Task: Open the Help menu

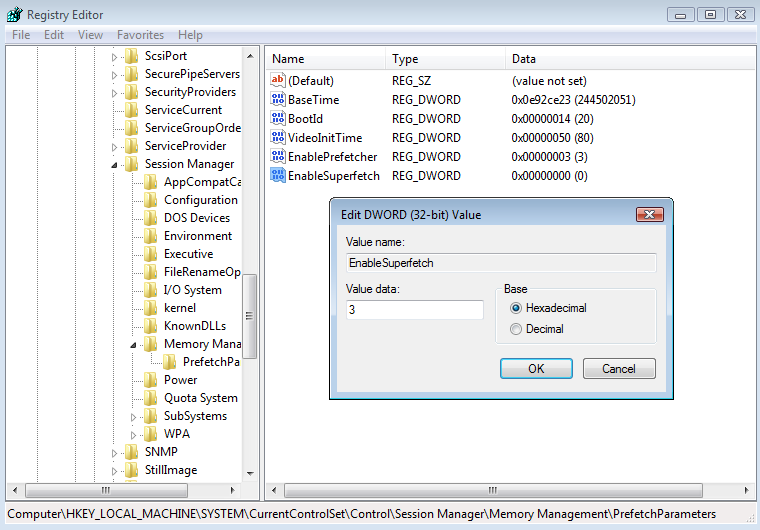Action: click(190, 35)
